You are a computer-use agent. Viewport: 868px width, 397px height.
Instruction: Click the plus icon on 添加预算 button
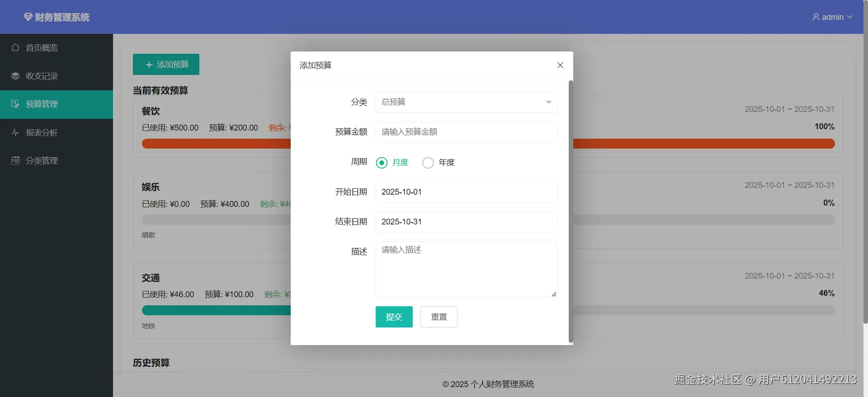pyautogui.click(x=149, y=65)
